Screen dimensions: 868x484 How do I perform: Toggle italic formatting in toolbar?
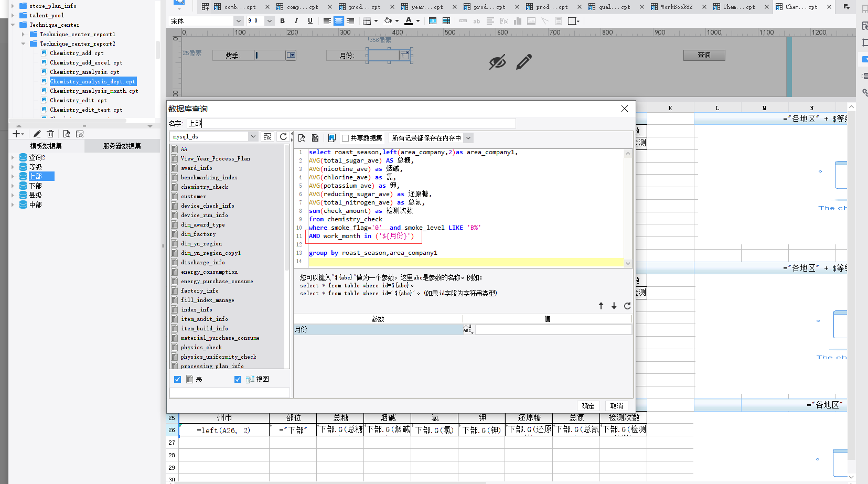click(296, 21)
